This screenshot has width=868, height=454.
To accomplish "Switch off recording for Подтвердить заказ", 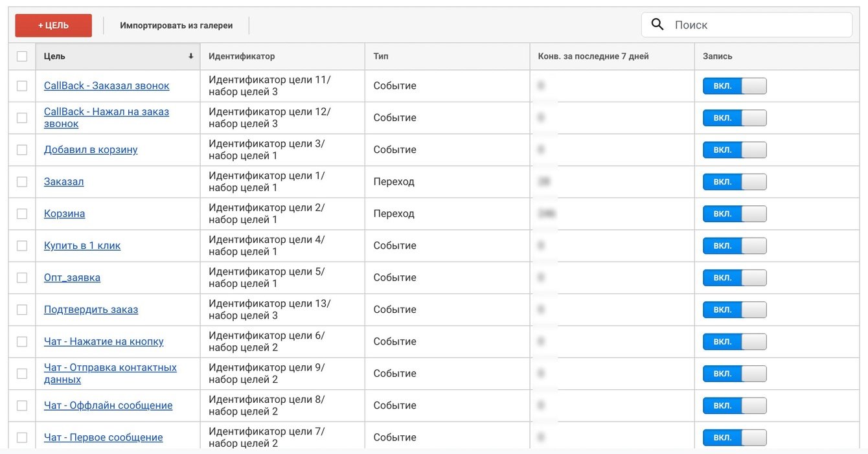I will click(x=735, y=310).
